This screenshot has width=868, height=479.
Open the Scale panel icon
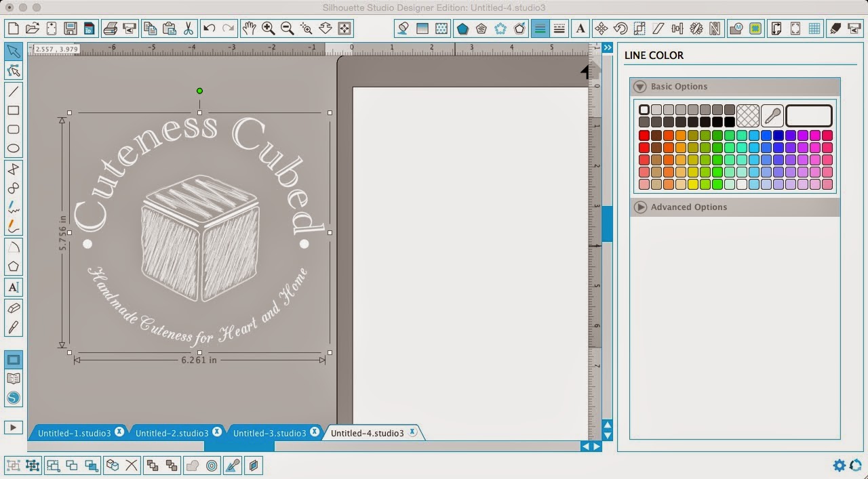[639, 28]
